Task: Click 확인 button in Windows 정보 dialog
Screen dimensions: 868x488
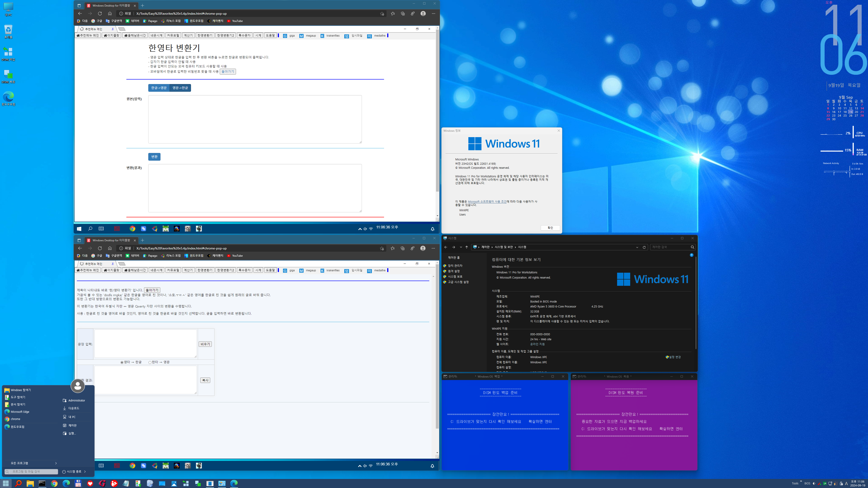Action: [x=550, y=228]
